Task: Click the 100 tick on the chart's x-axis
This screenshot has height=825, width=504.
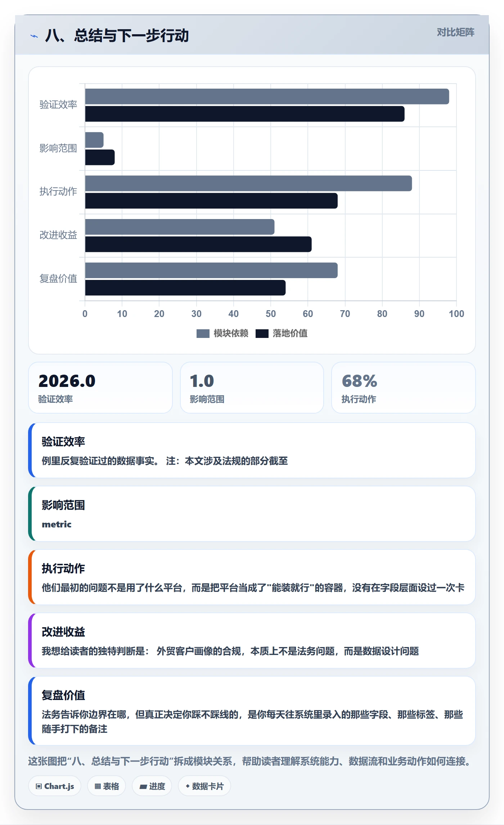Action: click(456, 314)
